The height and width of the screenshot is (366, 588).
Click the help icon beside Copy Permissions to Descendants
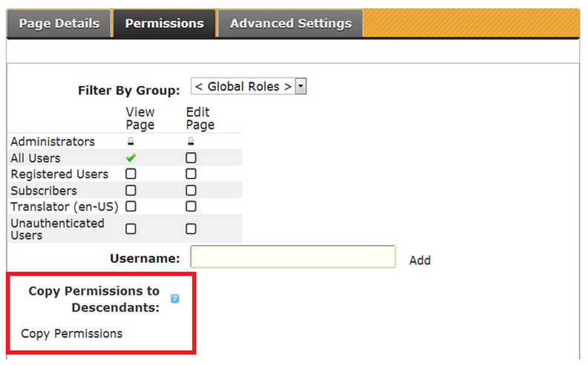point(174,299)
